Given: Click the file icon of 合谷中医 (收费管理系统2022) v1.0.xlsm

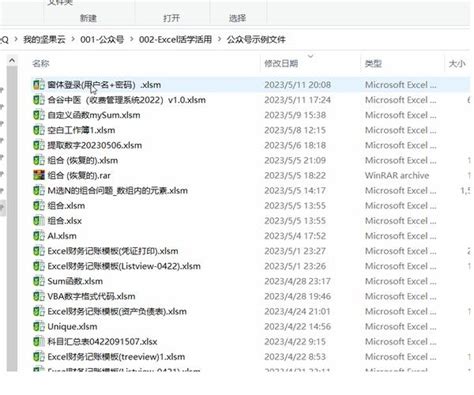Looking at the screenshot, I should pos(39,100).
